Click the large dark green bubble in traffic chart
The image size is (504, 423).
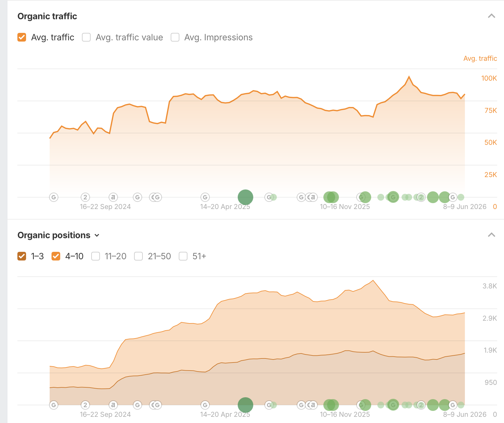[x=245, y=197]
